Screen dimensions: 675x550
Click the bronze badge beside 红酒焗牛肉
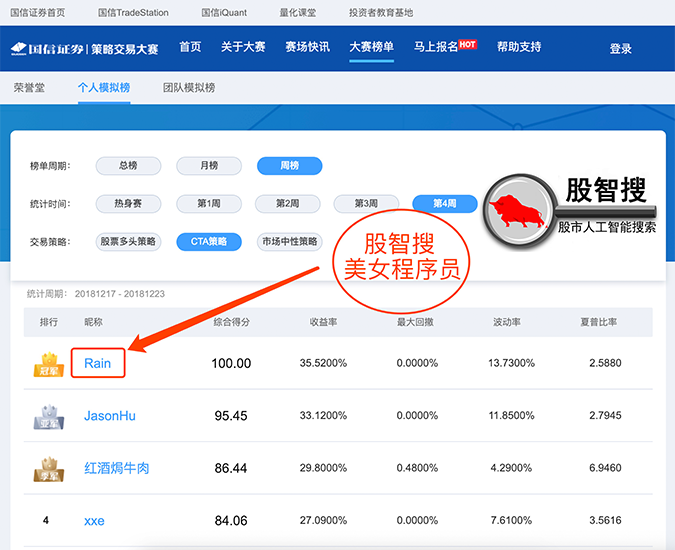point(49,469)
